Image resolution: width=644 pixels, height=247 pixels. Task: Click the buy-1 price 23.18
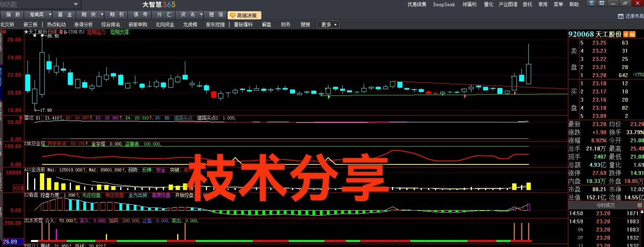coord(599,83)
